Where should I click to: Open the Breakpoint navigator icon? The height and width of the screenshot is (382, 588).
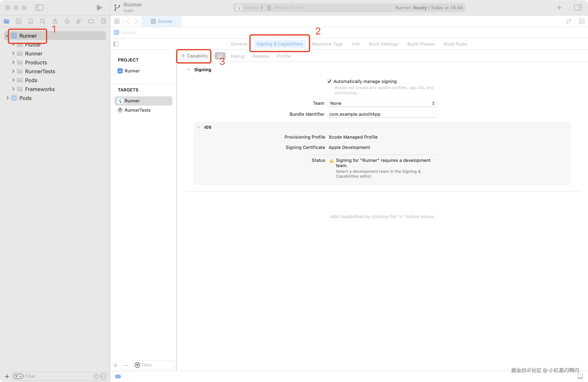pyautogui.click(x=91, y=21)
